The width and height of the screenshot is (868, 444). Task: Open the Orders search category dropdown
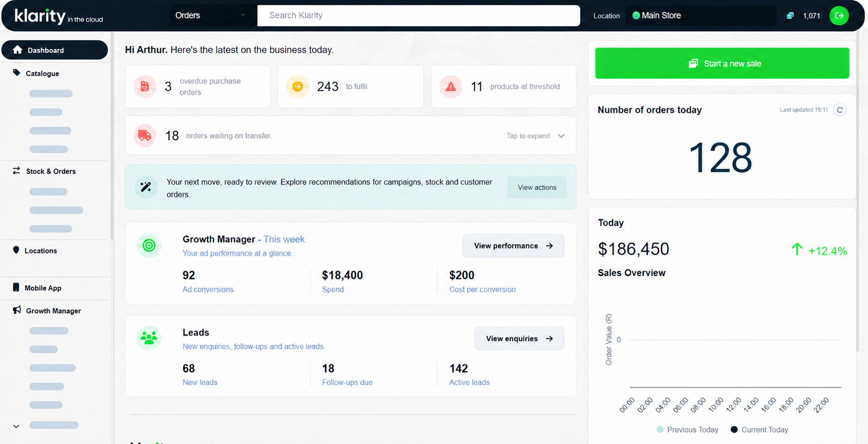[x=212, y=15]
